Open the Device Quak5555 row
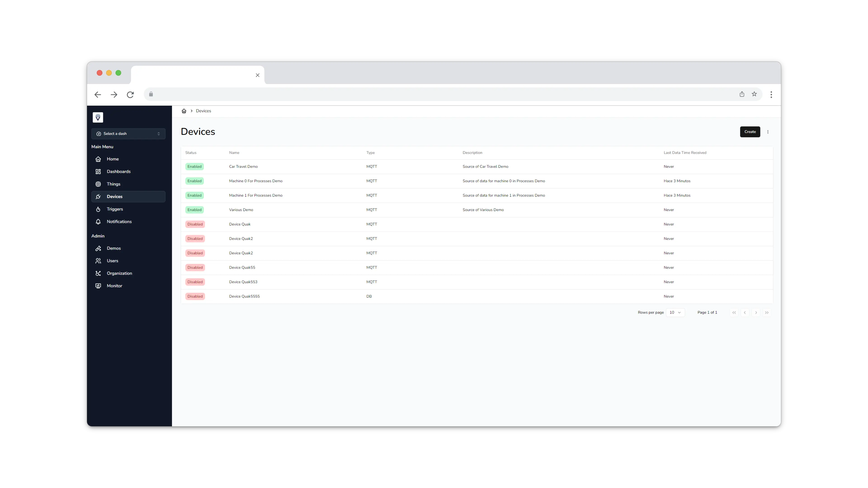Image resolution: width=868 pixels, height=488 pixels. (x=244, y=296)
